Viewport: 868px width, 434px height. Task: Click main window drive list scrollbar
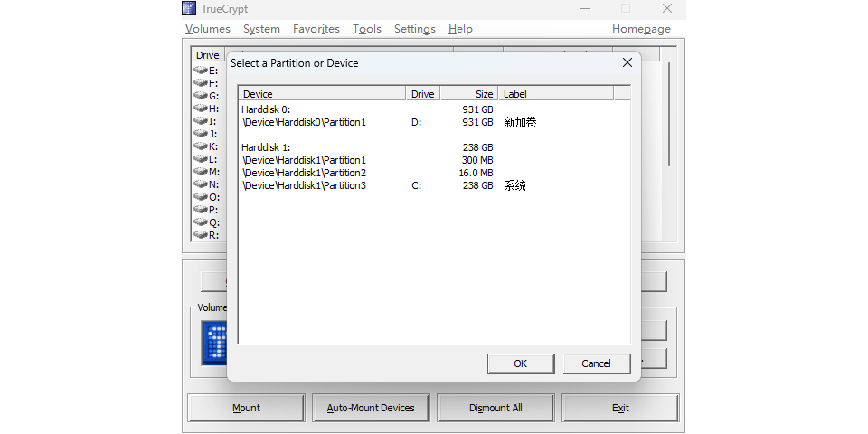tap(669, 114)
